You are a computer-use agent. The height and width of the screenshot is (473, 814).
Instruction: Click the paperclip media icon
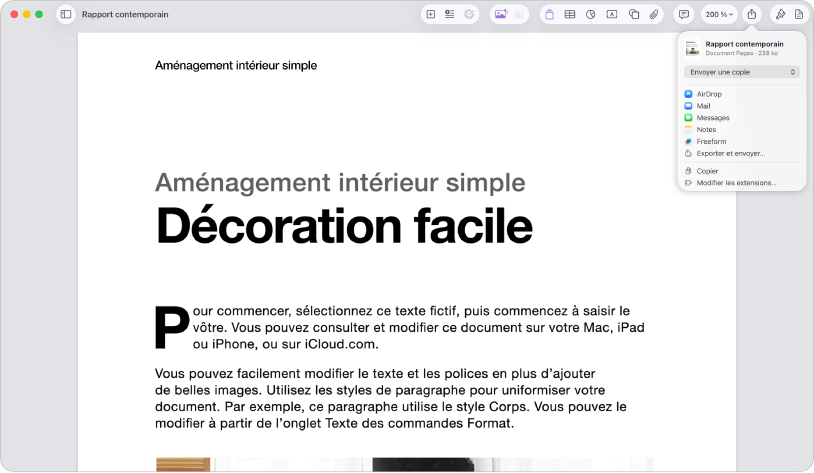click(x=654, y=15)
